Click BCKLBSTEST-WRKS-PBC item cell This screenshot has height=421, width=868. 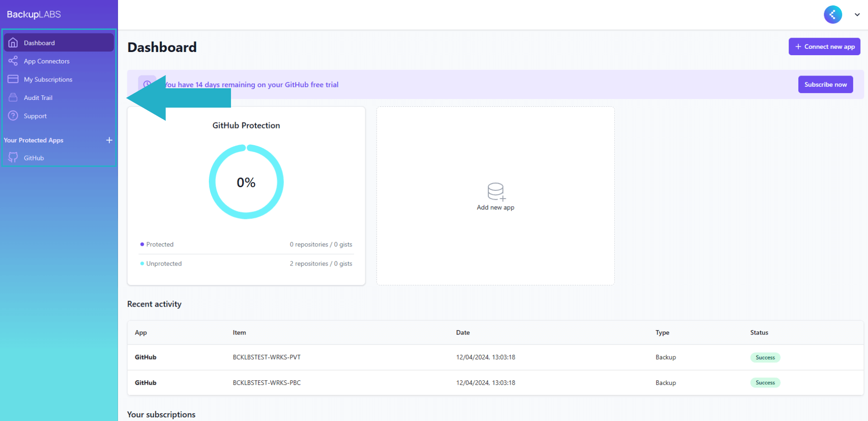267,383
